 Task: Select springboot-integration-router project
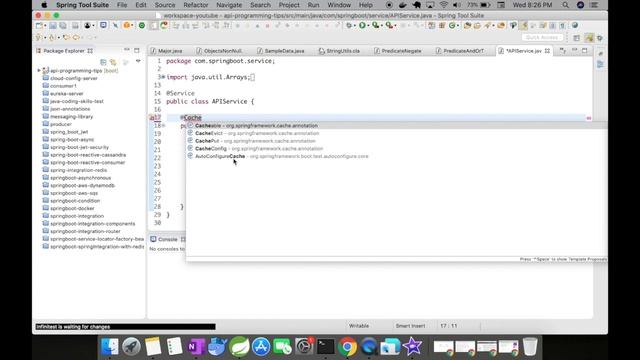85,231
